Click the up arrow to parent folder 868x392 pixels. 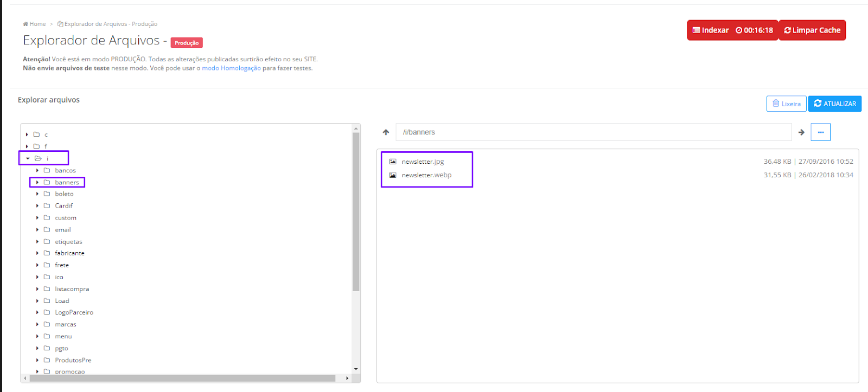pyautogui.click(x=386, y=132)
